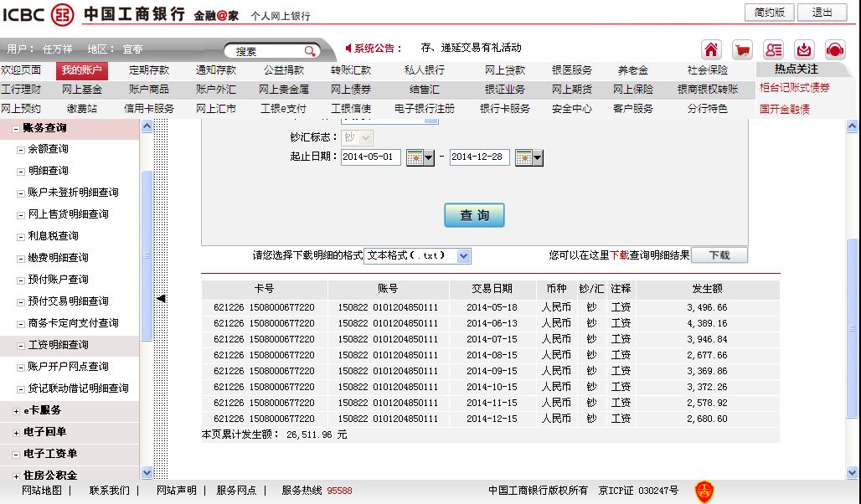Select 转账汇款 in the navigation menu
The height and width of the screenshot is (504, 861).
click(x=350, y=70)
